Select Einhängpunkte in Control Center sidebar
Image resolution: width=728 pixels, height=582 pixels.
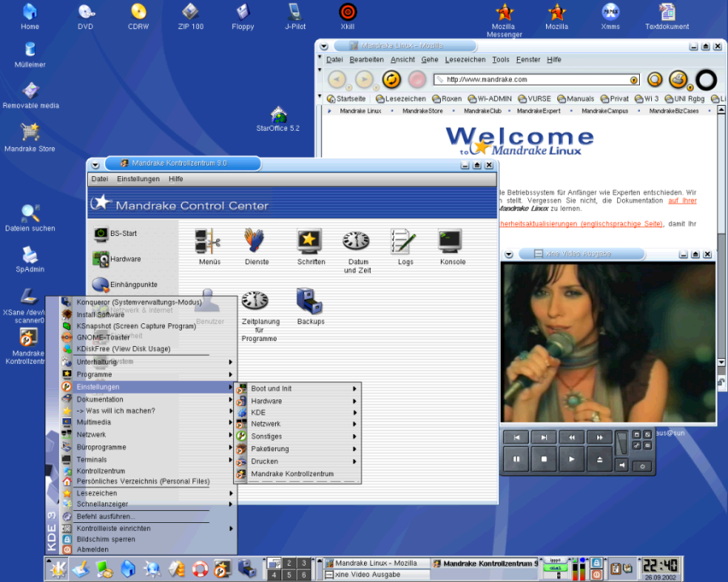(125, 285)
